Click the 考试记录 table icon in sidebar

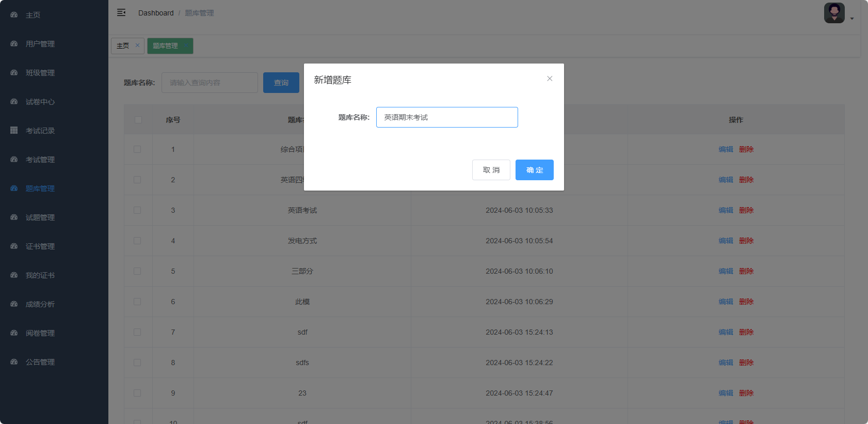[14, 131]
